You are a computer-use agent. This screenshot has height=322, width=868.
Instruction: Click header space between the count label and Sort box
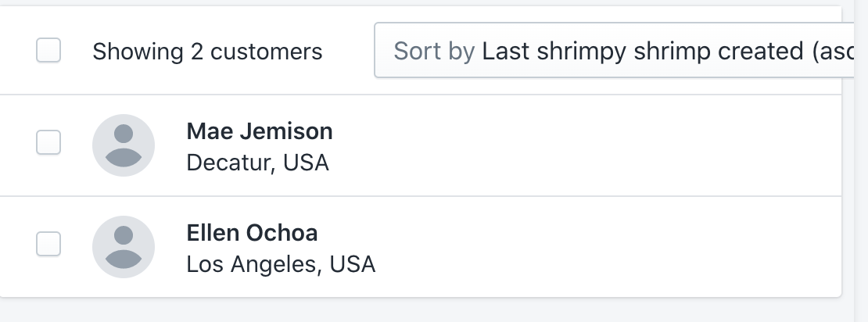349,52
